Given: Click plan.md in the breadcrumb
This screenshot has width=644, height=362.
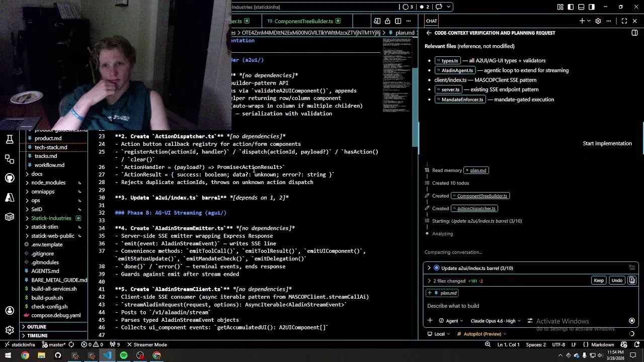Looking at the screenshot, I should click(405, 33).
